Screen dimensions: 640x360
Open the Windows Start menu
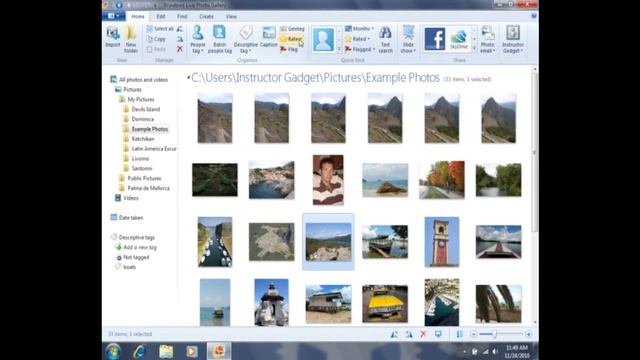[113, 351]
